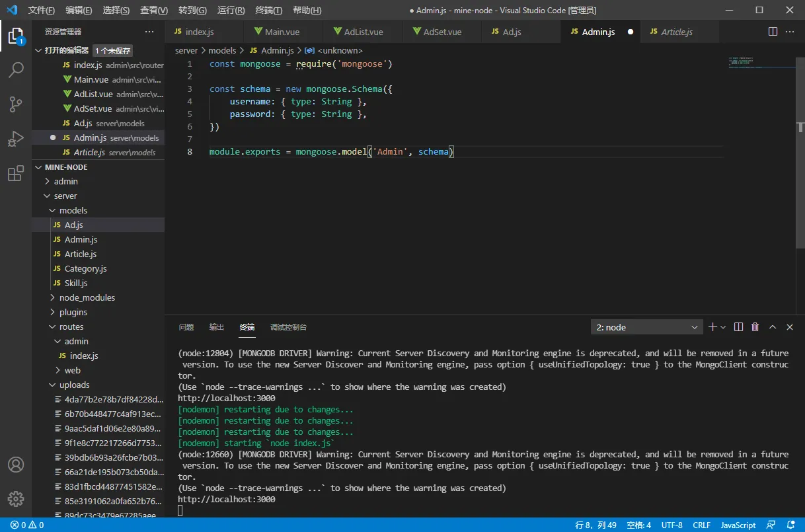The image size is (805, 532).
Task: Click the JavaScript language mode in status bar
Action: (x=738, y=525)
